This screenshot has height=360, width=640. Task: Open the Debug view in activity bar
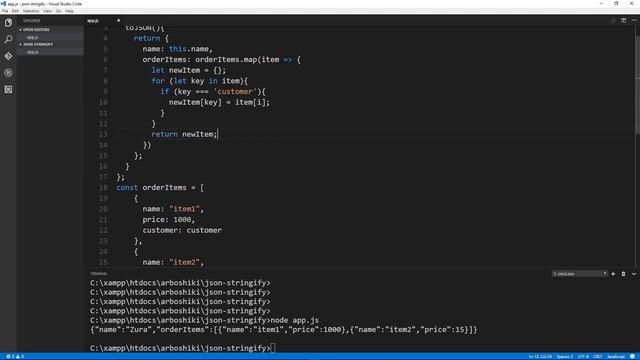pyautogui.click(x=8, y=73)
